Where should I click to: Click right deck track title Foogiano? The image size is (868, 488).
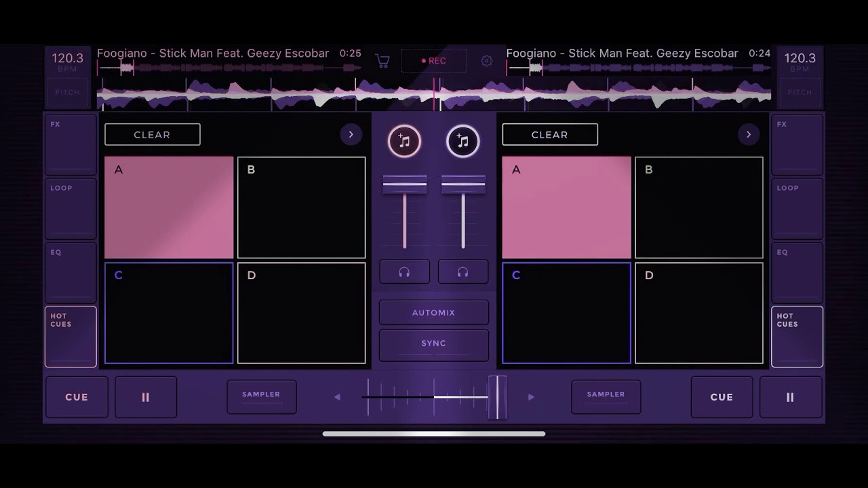coord(623,53)
